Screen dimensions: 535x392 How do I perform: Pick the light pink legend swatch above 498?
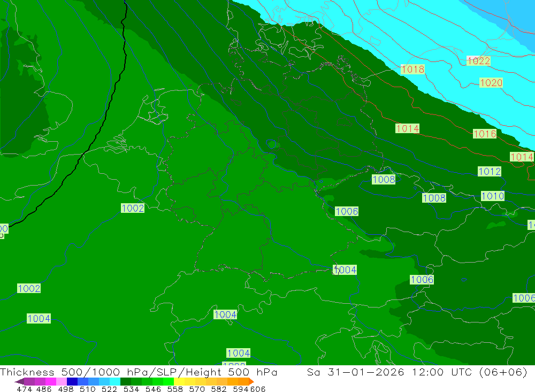(x=62, y=381)
